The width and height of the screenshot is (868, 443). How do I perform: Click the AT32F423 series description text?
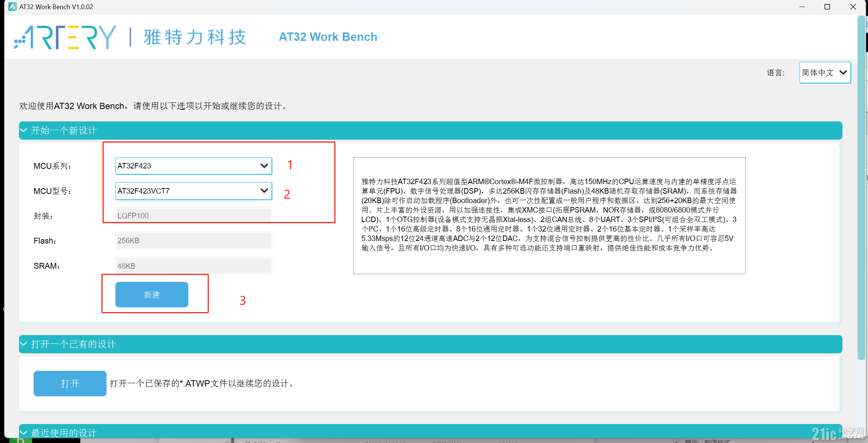pyautogui.click(x=549, y=215)
